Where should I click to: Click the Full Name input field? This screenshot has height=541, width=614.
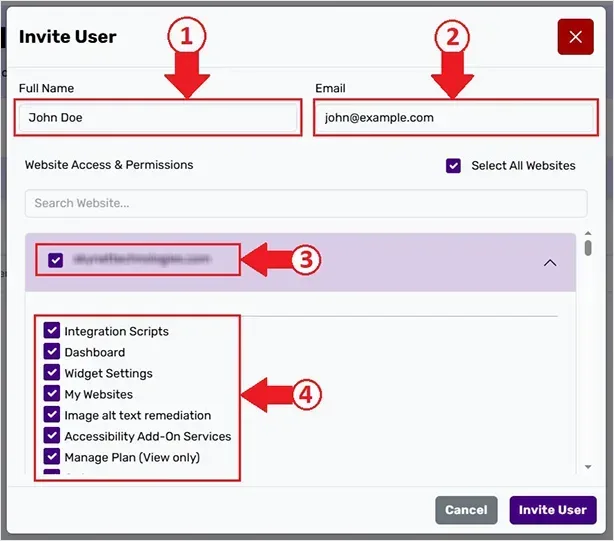pos(159,118)
